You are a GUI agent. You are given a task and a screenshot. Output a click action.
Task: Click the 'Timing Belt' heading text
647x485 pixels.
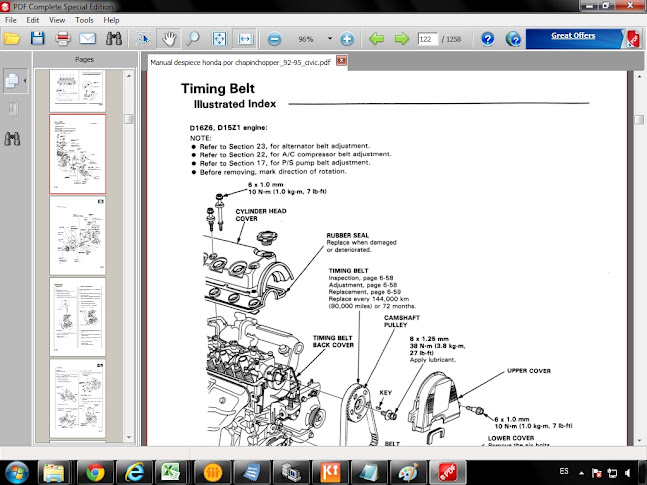pyautogui.click(x=217, y=88)
